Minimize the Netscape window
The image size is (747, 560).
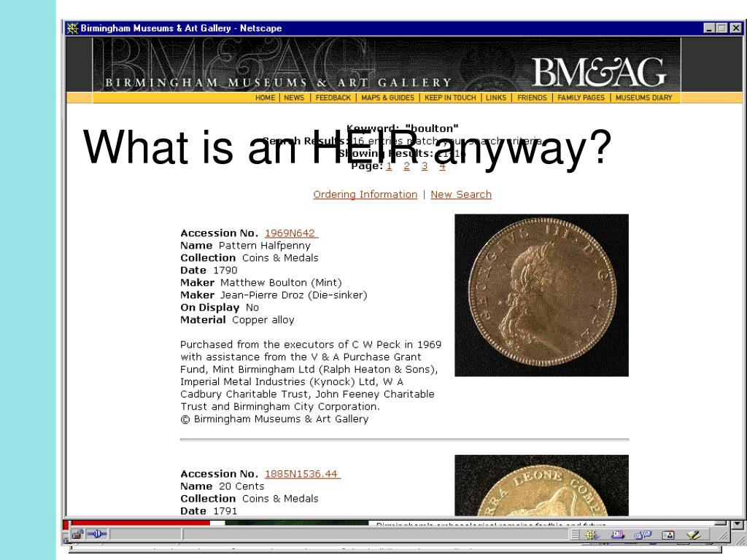709,28
